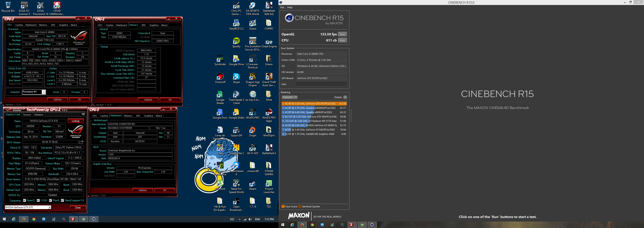Click OK in the CPU-Z Memory window

[x=170, y=100]
